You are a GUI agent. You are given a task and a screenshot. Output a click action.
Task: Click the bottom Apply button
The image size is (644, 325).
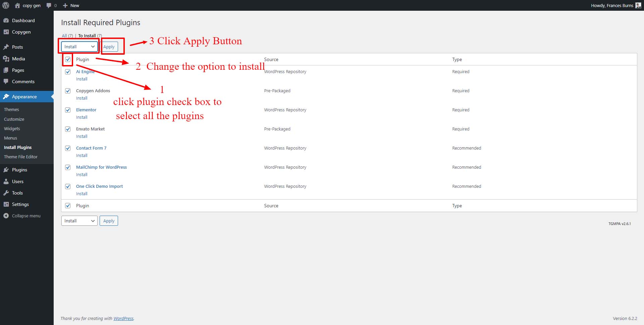[x=109, y=221]
